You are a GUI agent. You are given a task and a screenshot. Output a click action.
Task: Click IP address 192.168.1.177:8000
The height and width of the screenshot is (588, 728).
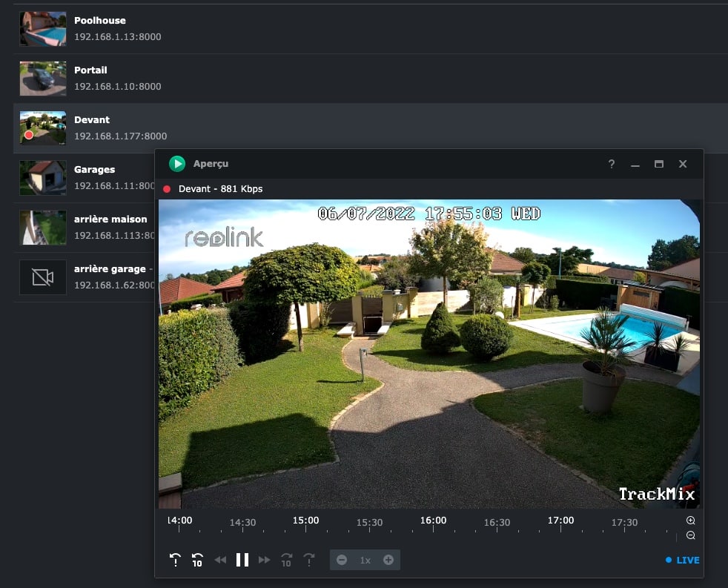(121, 136)
